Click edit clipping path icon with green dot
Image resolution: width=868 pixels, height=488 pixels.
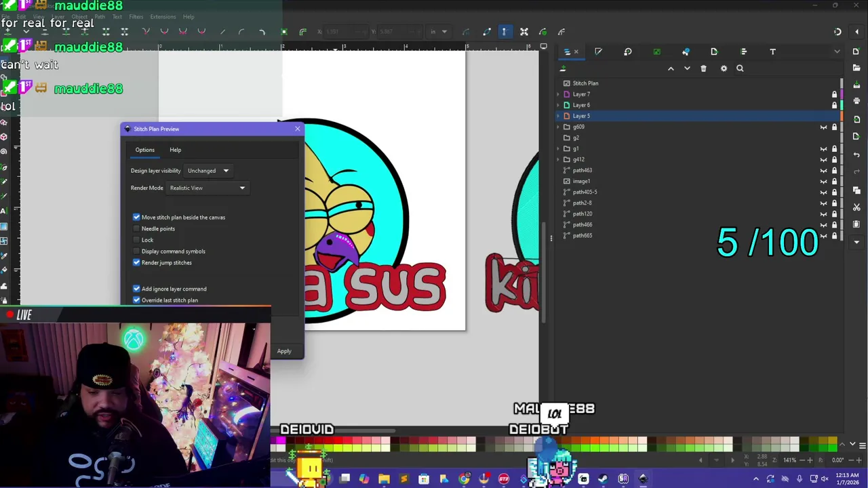point(542,32)
